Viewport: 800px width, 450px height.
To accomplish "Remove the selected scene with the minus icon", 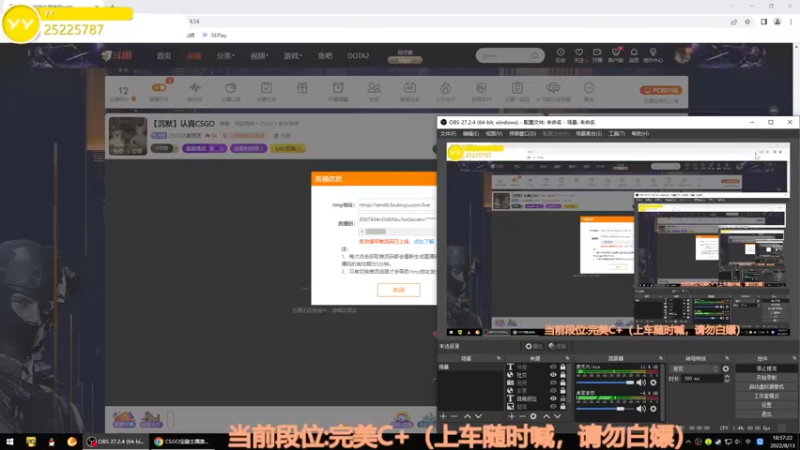I will [454, 416].
